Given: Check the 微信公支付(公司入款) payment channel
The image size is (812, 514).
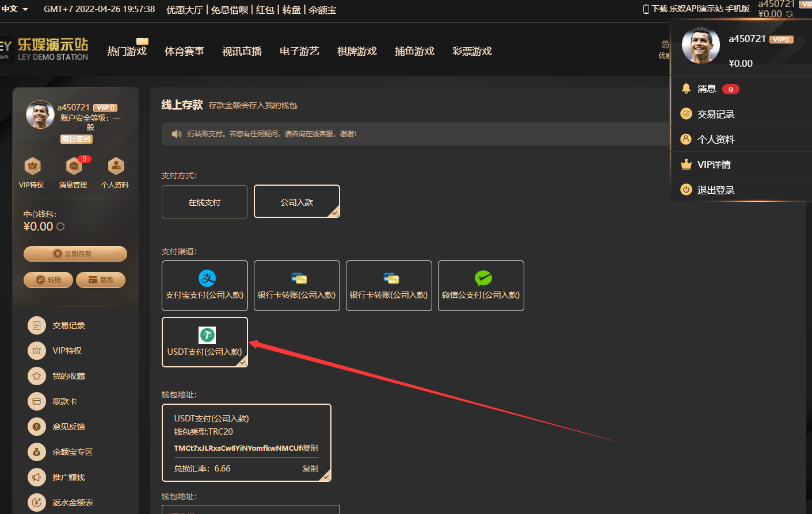Looking at the screenshot, I should (481, 286).
